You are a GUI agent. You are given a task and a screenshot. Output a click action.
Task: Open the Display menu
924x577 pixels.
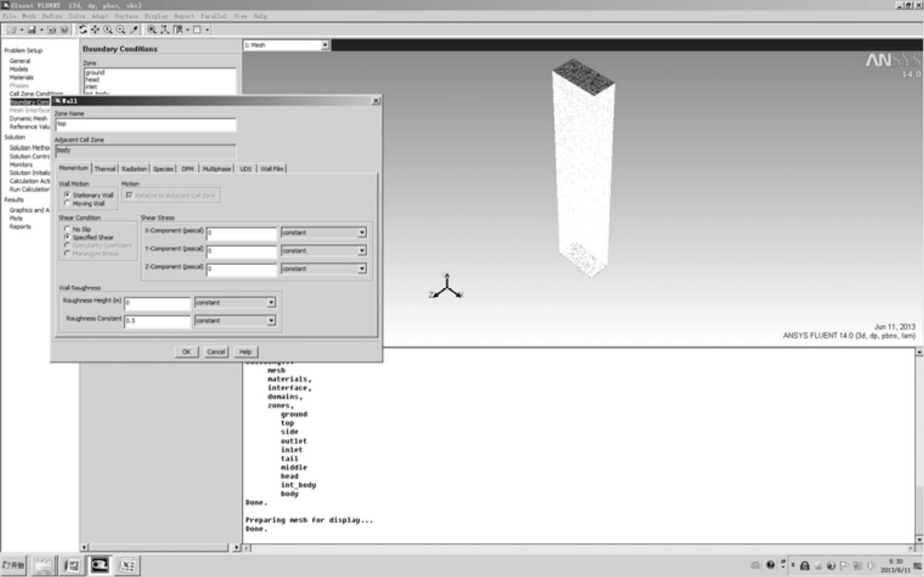coord(156,16)
